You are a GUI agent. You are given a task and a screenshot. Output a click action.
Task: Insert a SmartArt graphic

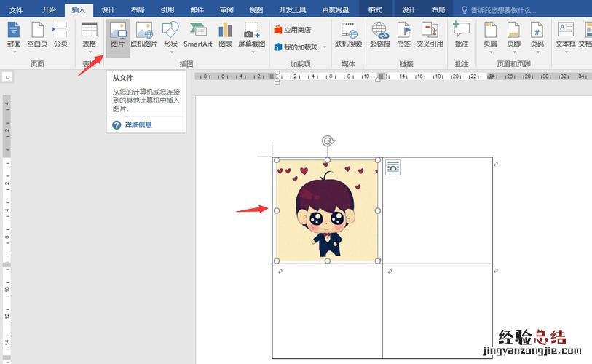click(x=197, y=35)
